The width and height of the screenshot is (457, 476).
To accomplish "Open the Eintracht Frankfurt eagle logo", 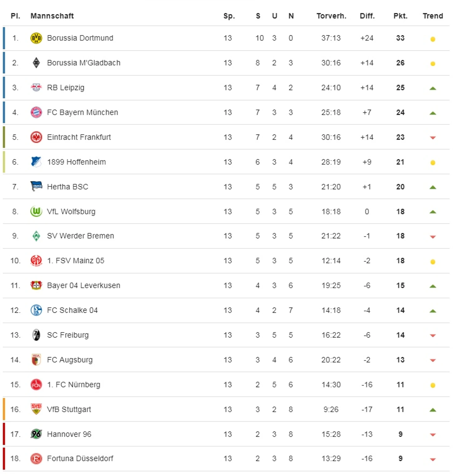I will point(36,137).
